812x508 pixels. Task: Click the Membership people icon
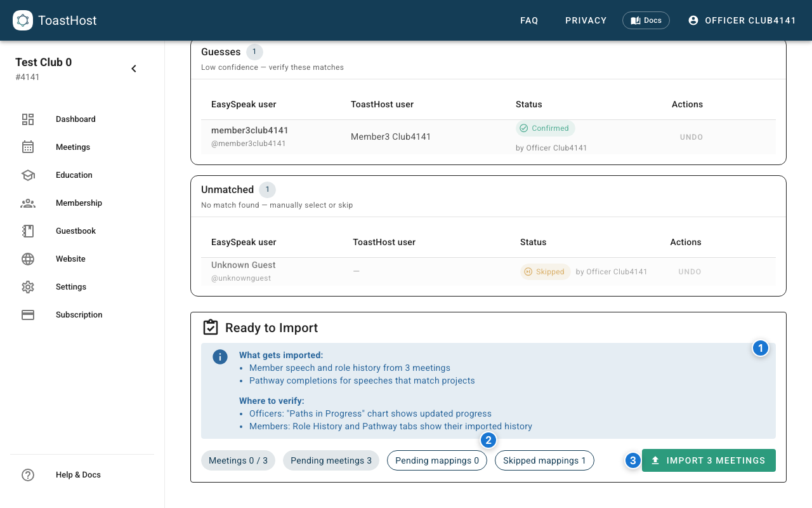(28, 203)
